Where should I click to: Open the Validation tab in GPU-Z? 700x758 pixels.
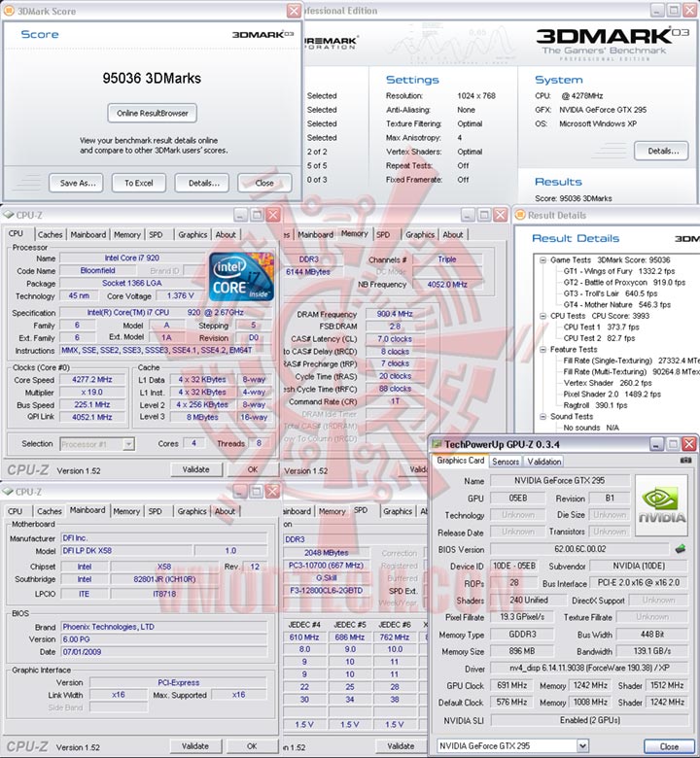tap(544, 462)
